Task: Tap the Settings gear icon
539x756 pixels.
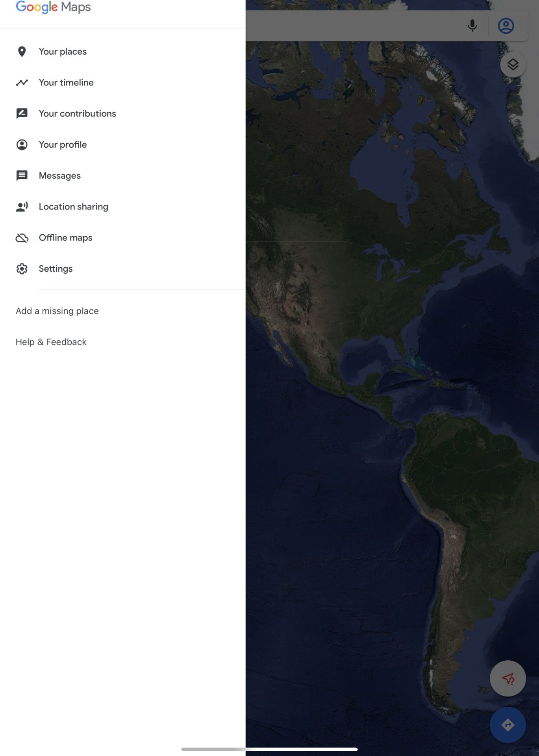Action: click(22, 269)
